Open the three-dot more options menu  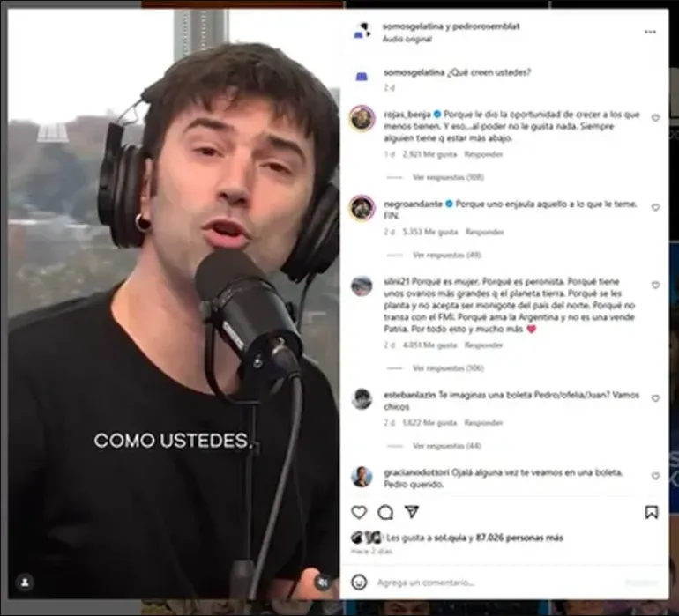tap(650, 32)
